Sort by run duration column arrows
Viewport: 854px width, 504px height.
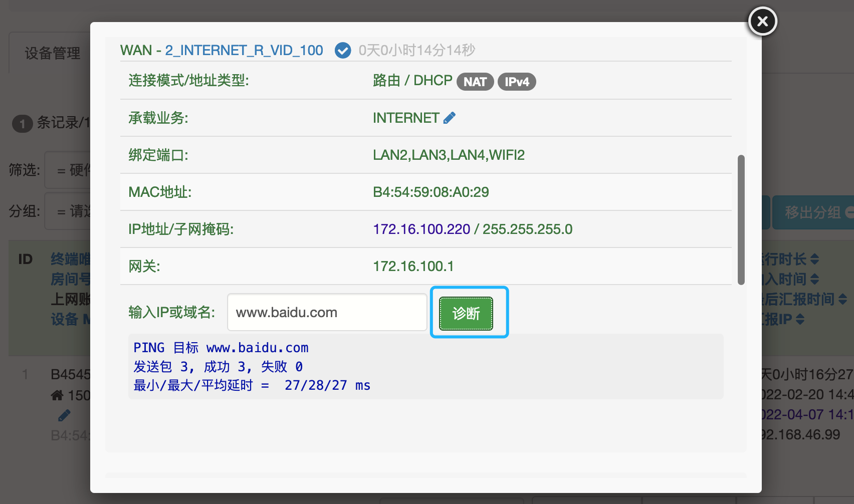click(x=814, y=259)
